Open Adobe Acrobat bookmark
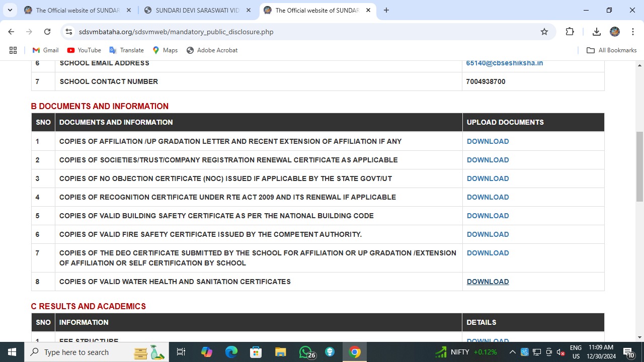This screenshot has height=362, width=644. (212, 50)
